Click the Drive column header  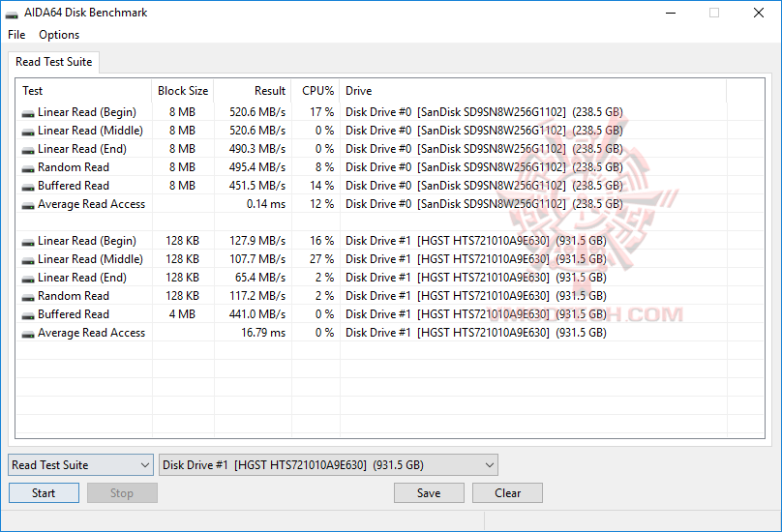click(x=533, y=91)
